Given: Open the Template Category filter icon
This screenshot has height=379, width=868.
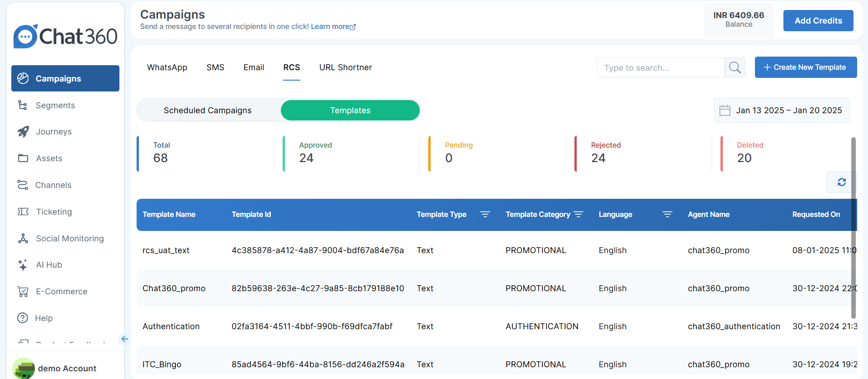Looking at the screenshot, I should (578, 214).
